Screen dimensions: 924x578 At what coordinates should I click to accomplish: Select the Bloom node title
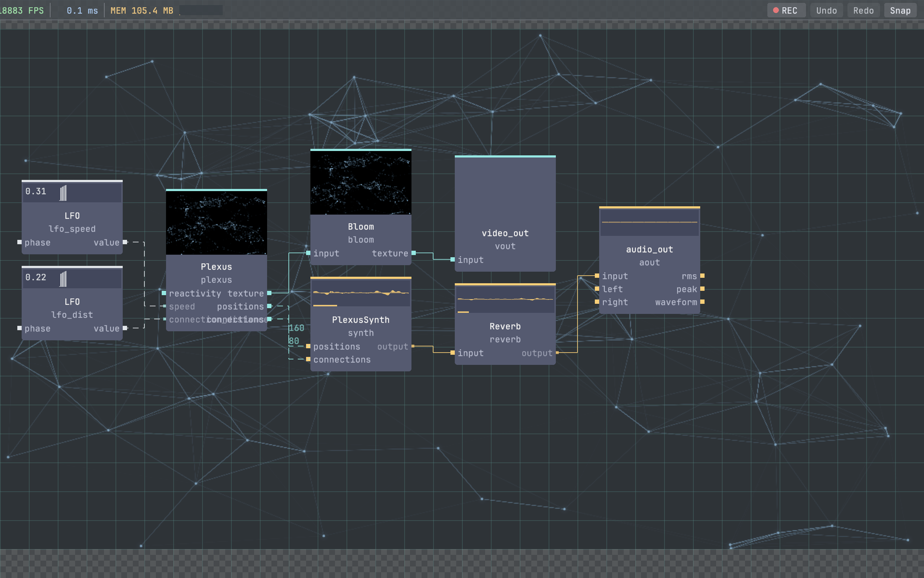coord(361,226)
